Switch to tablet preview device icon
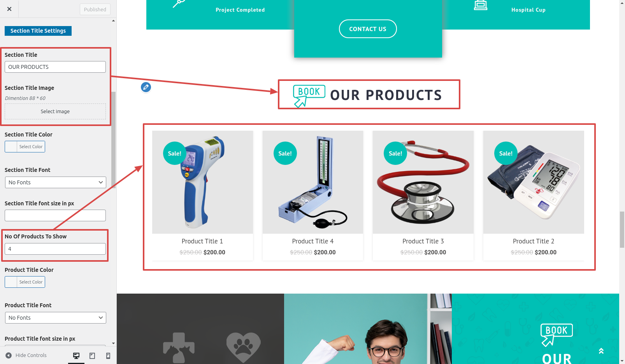The height and width of the screenshot is (364, 625). click(92, 356)
